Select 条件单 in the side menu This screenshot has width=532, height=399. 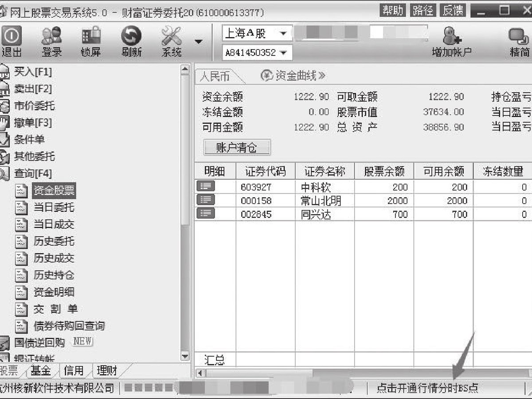29,140
